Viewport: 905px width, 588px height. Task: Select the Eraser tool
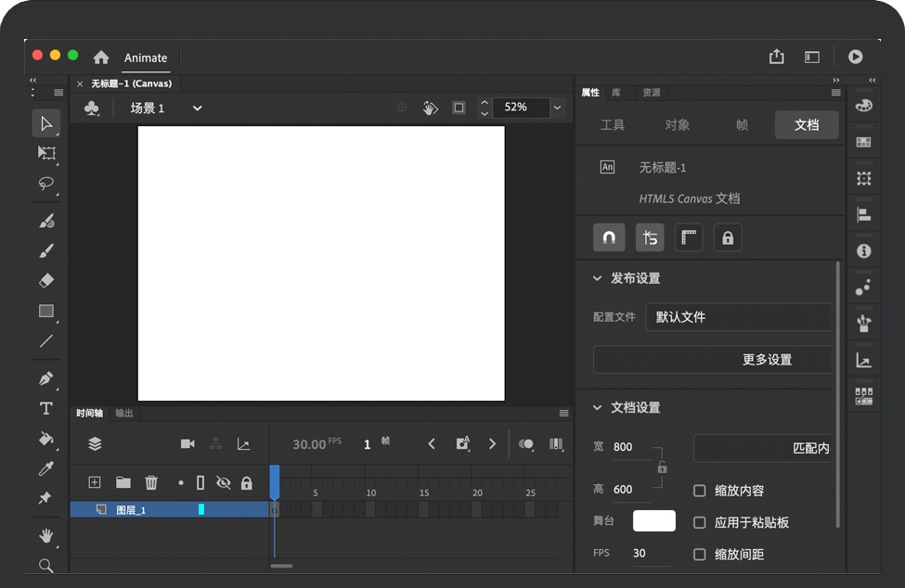point(46,280)
